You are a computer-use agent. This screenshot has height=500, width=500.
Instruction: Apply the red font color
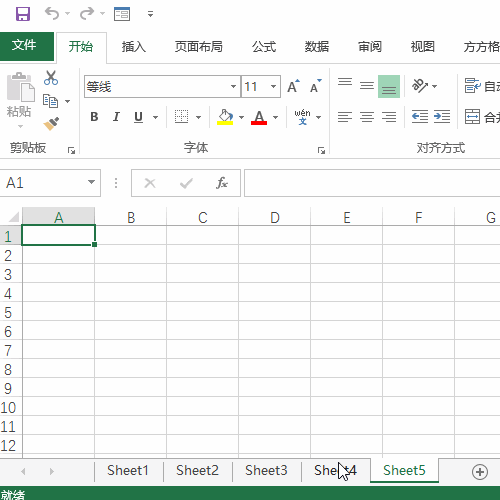click(x=259, y=117)
